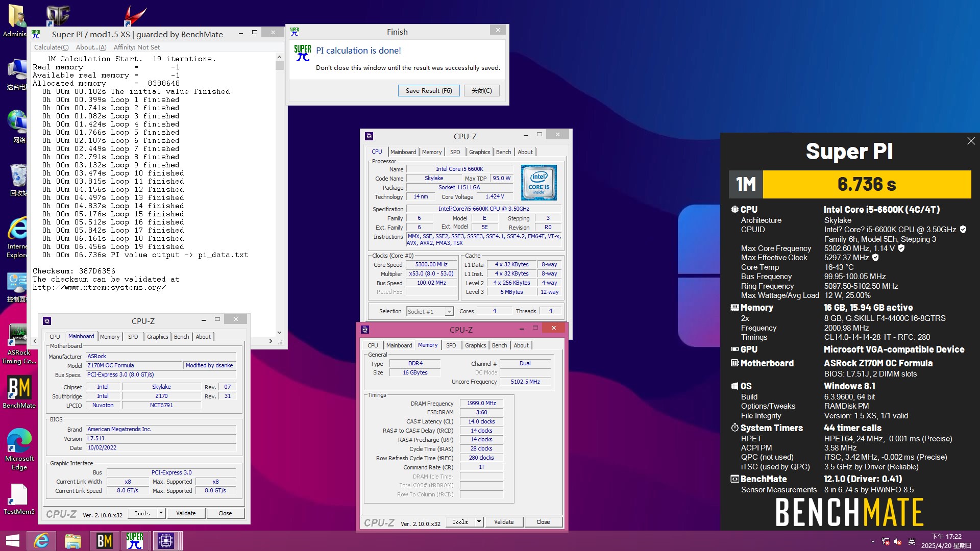
Task: Click CPU-Z Memory window title icon
Action: 365,330
